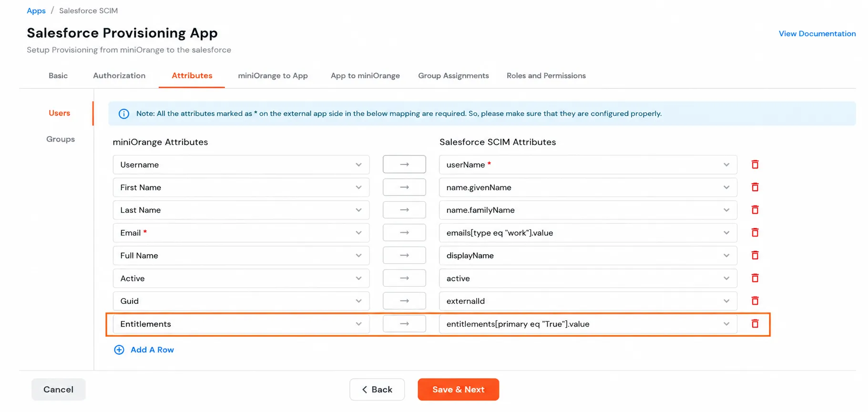Click Add A Row link
This screenshot has height=412, width=868.
click(x=152, y=350)
